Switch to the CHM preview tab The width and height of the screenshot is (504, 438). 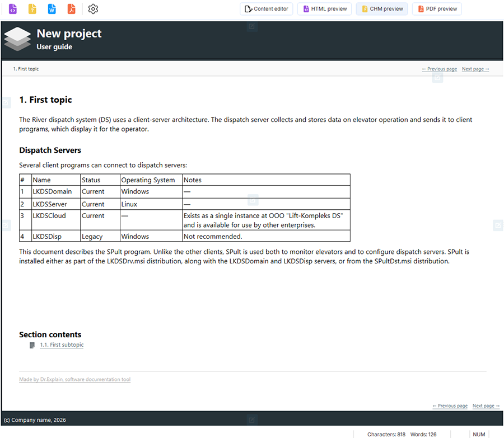pos(382,9)
